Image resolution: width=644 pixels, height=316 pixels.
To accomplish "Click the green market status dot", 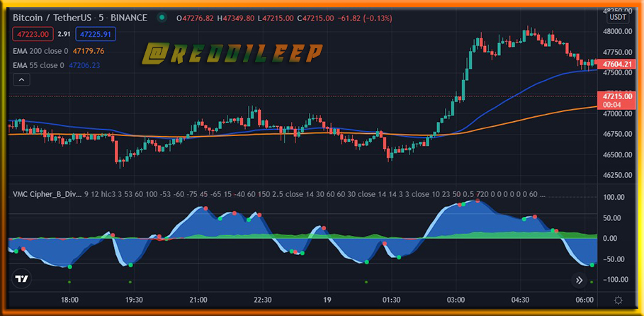I will 163,18.
